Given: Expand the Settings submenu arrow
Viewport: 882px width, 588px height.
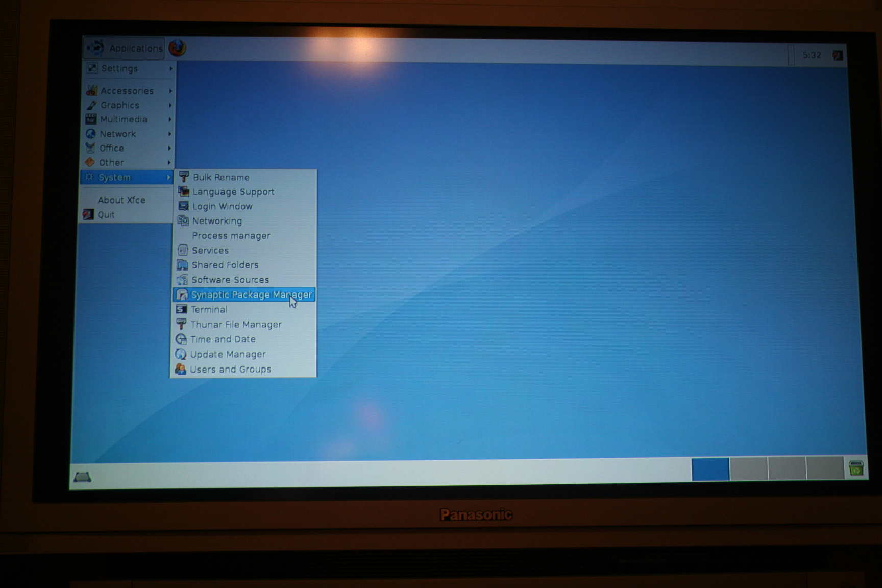Looking at the screenshot, I should [171, 68].
